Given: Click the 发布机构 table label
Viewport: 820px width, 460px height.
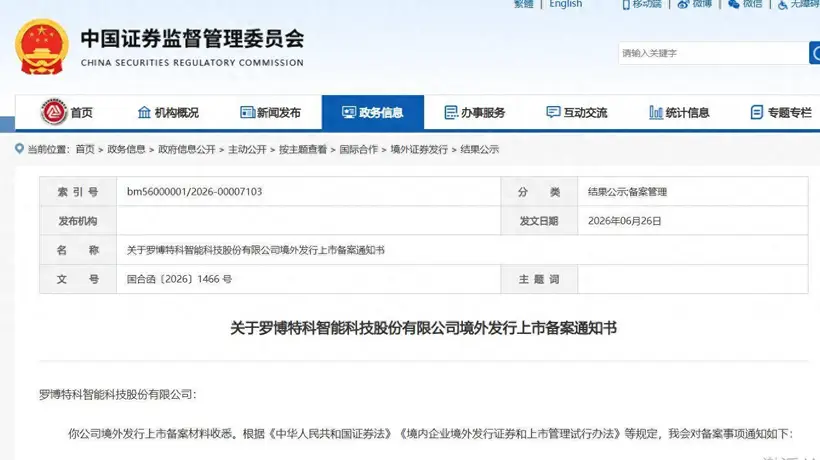Looking at the screenshot, I should click(77, 221).
